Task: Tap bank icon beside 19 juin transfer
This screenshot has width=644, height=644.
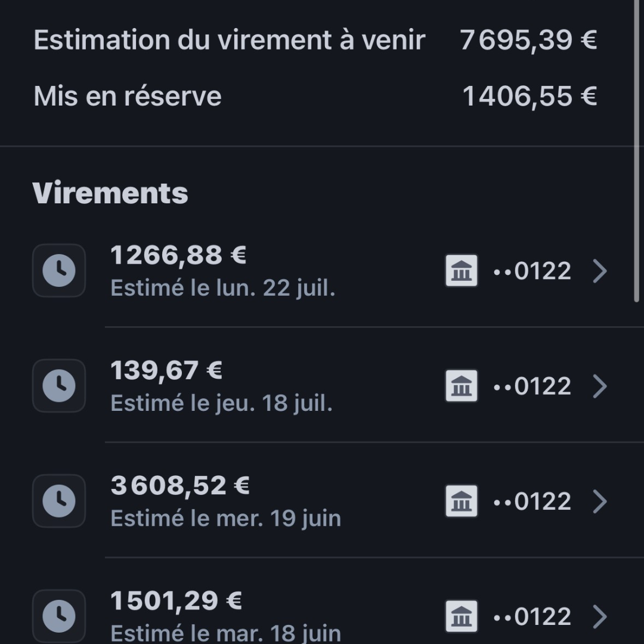Action: [462, 501]
